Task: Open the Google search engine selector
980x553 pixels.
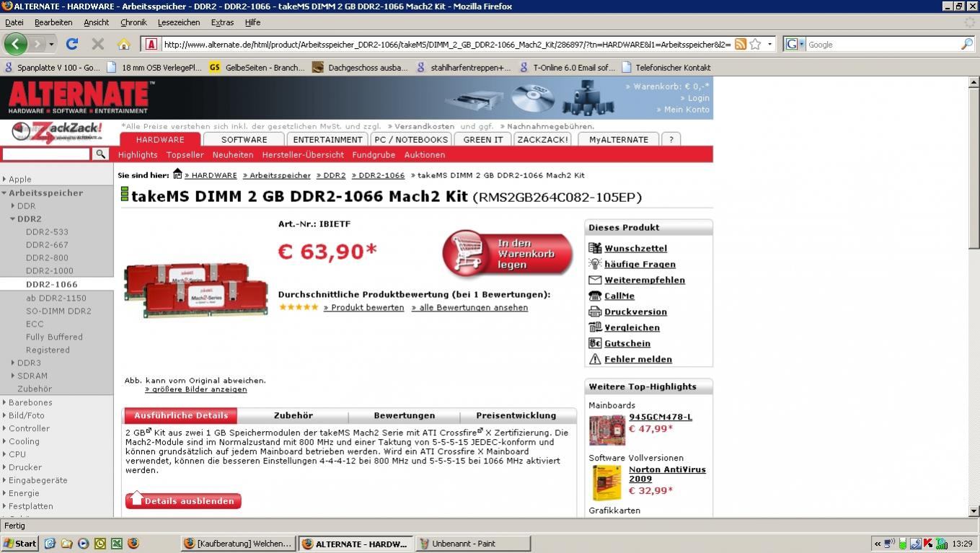Action: 795,44
